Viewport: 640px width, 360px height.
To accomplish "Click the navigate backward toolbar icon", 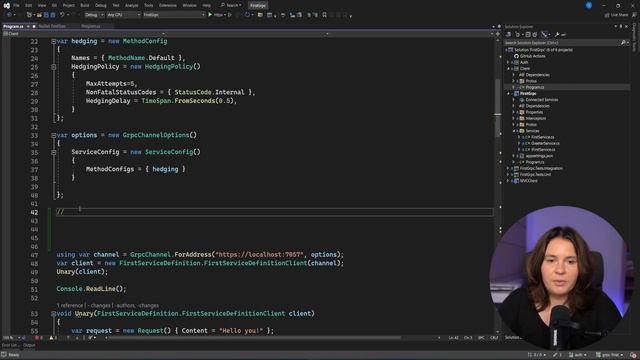I will [x=9, y=15].
